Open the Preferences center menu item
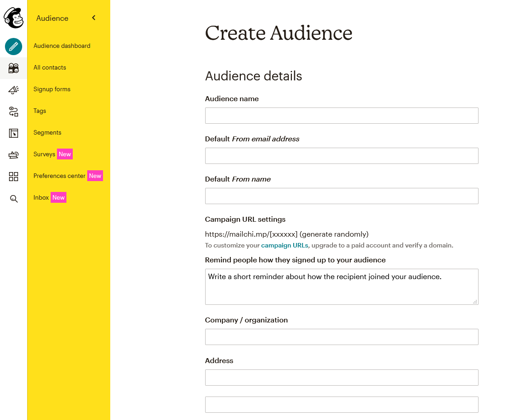 [60, 176]
